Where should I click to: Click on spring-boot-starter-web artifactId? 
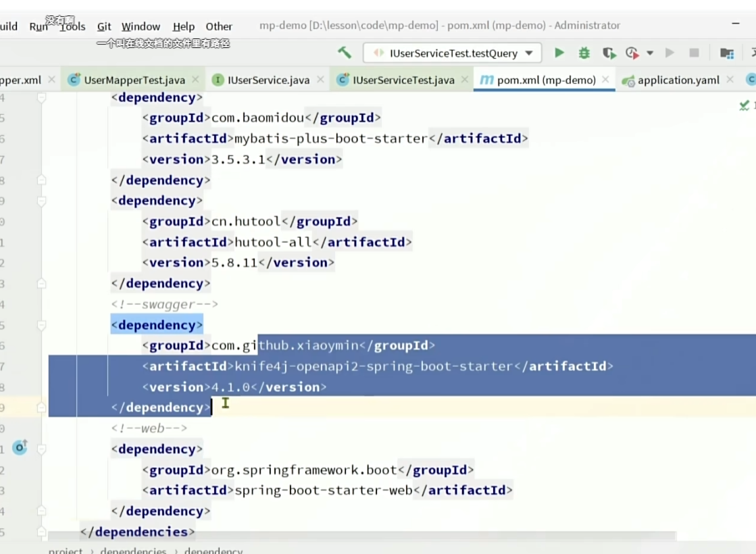323,491
